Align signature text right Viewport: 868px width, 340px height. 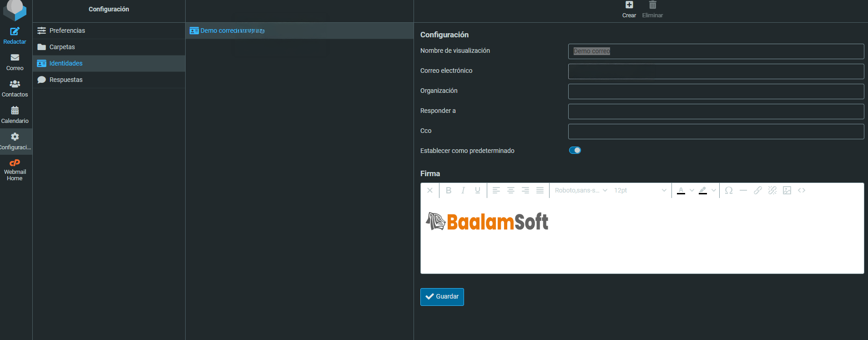click(525, 190)
